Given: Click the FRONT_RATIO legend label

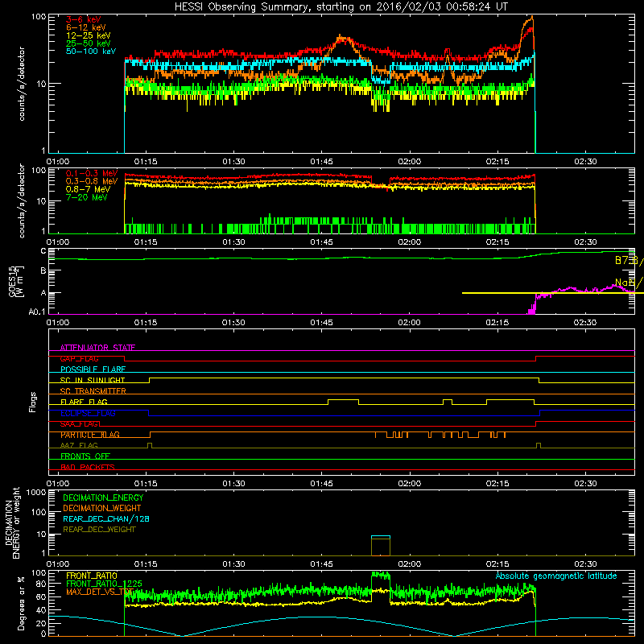Looking at the screenshot, I should [x=92, y=576].
